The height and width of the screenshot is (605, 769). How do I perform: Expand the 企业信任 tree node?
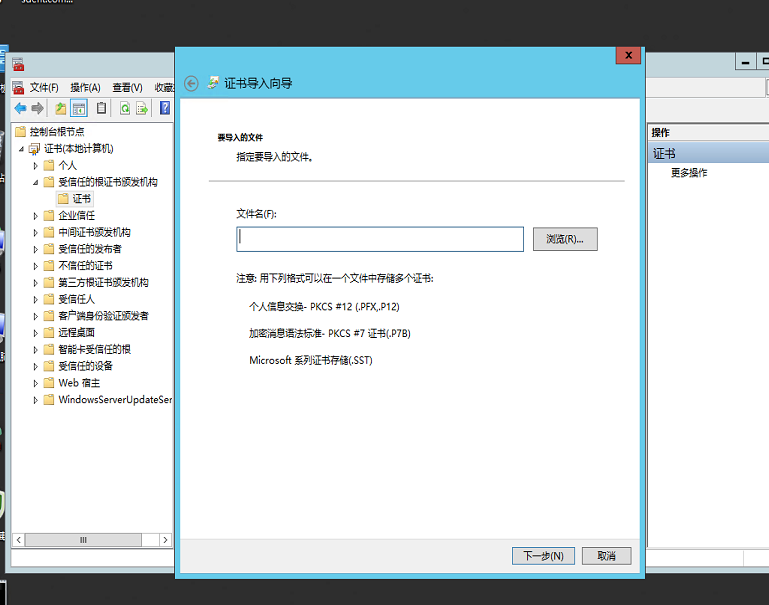36,215
